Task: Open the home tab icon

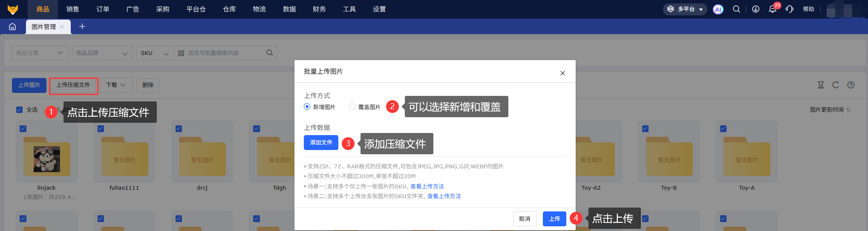Action: pyautogui.click(x=12, y=27)
